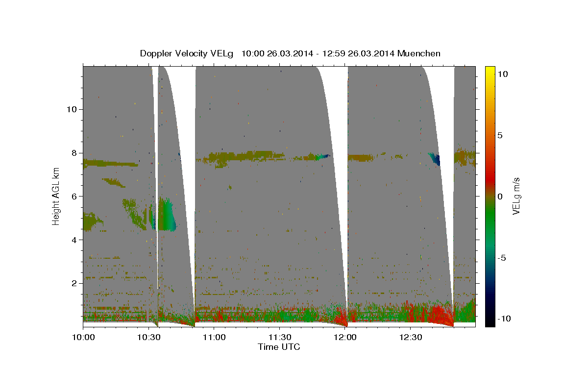The image size is (588, 392).
Task: Click the black bottom of the colorbar
Action: coord(490,321)
